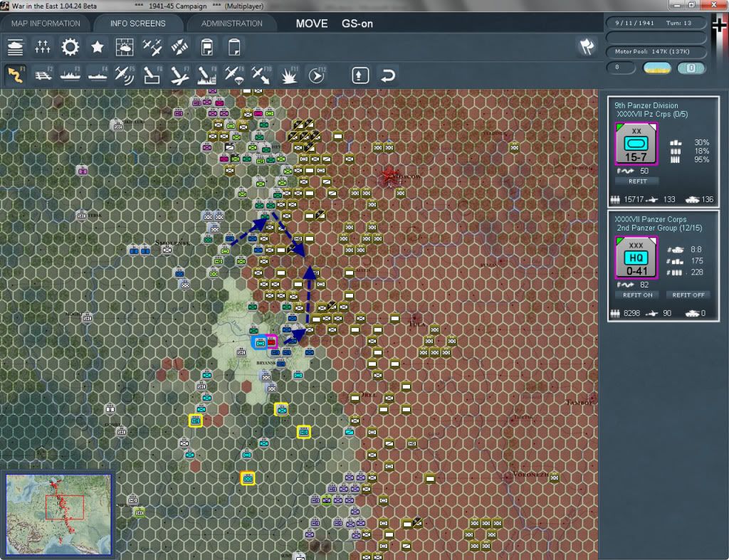Select the F3 naval transport mode

point(70,75)
